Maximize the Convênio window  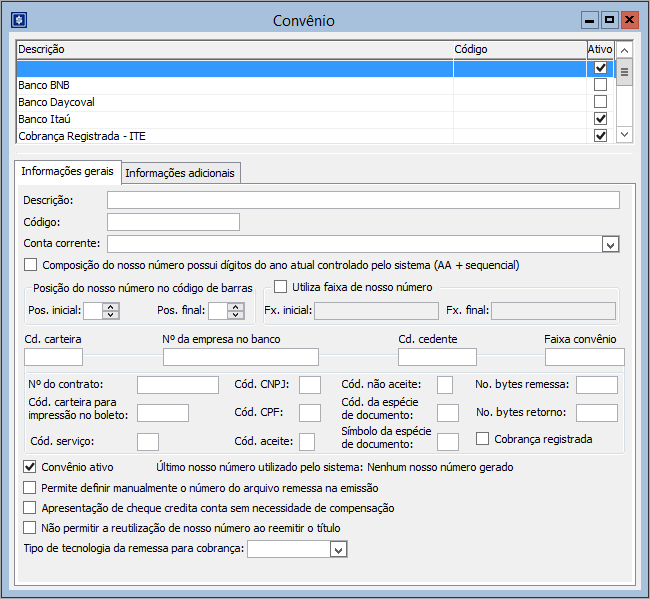coord(609,19)
